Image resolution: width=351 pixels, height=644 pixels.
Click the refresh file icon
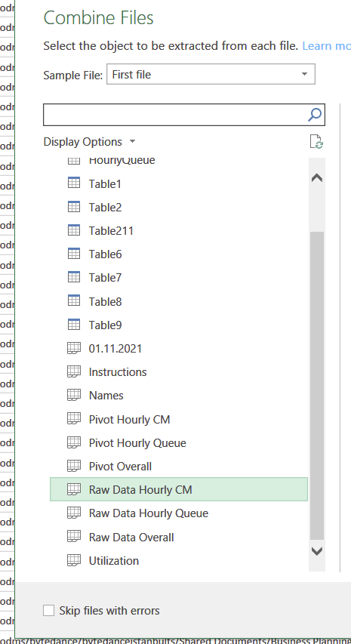316,141
